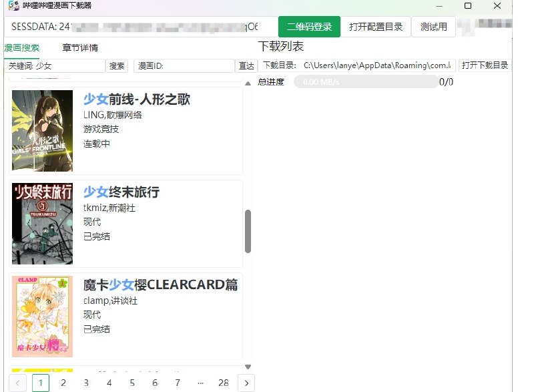Jump to page 28 of search results
Image resolution: width=534 pixels, height=392 pixels.
click(224, 383)
